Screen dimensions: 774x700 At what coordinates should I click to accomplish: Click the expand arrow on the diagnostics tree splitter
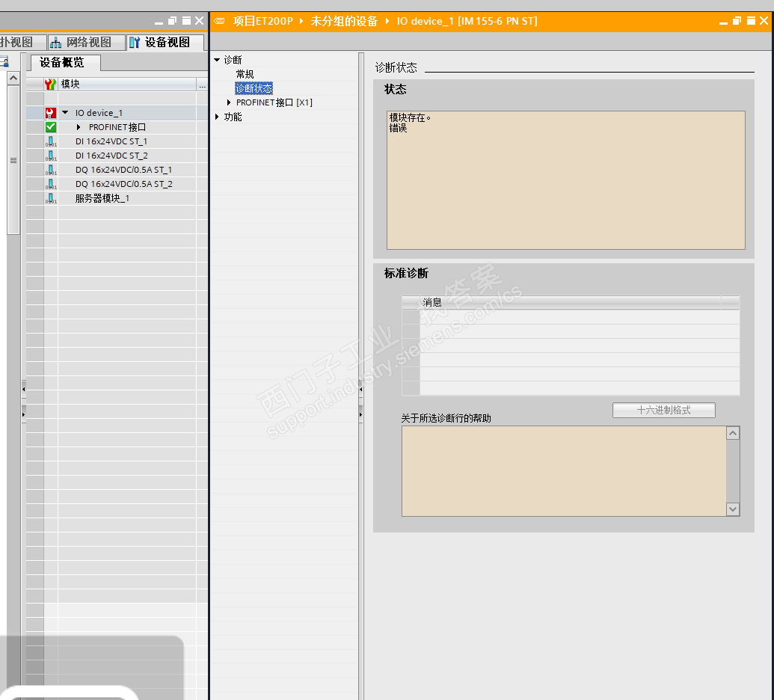coord(361,414)
